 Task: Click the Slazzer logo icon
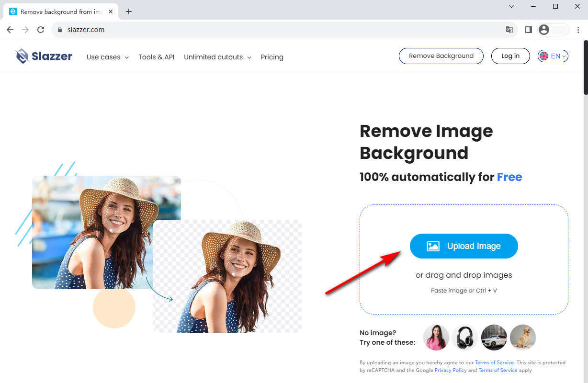click(22, 56)
